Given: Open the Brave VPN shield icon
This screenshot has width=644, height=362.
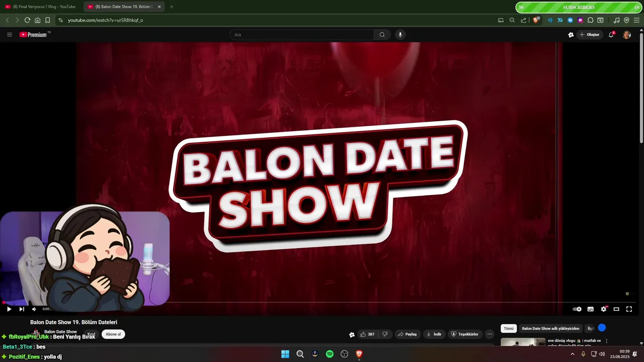Looking at the screenshot, I should coord(626,20).
